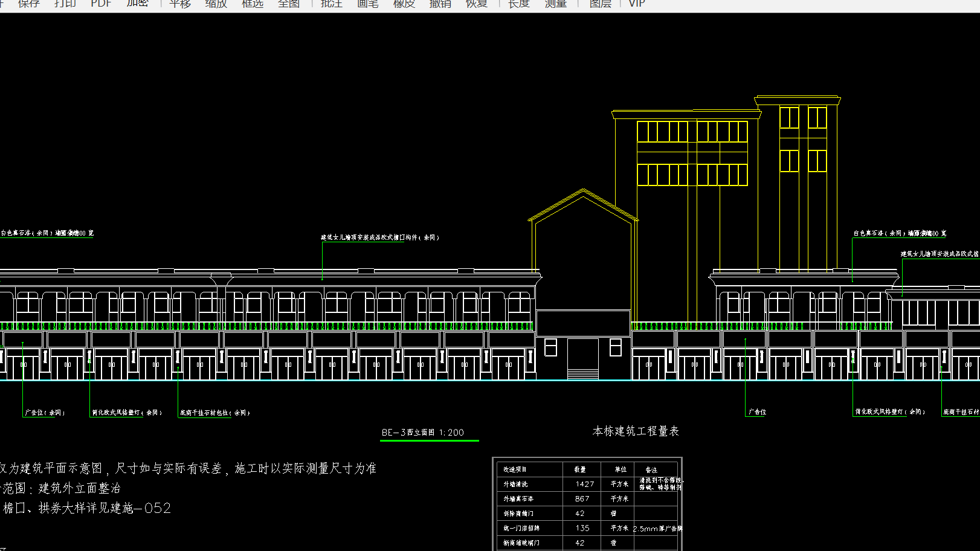Click '平方米' unit in the 外墙真石漆 row
This screenshot has height=551, width=980.
pos(619,499)
